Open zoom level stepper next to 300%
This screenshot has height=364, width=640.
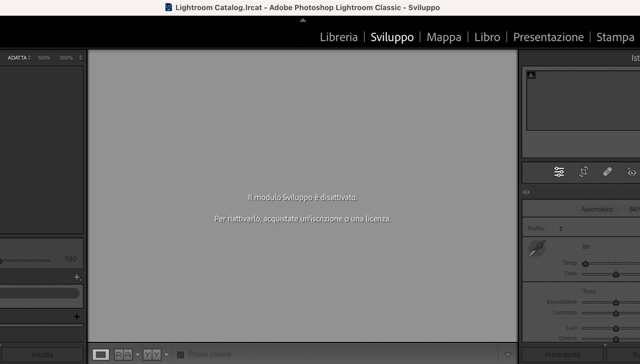click(80, 58)
